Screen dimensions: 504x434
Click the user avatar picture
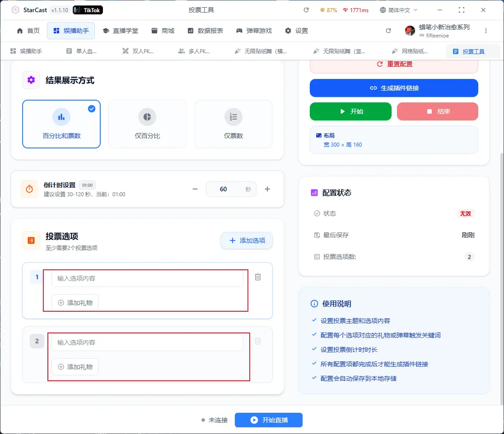410,31
